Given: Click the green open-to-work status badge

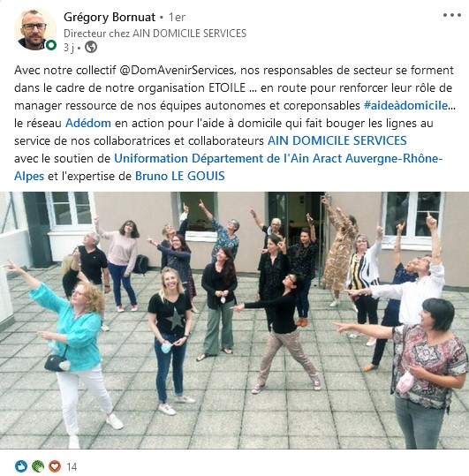Looking at the screenshot, I should click(x=51, y=45).
